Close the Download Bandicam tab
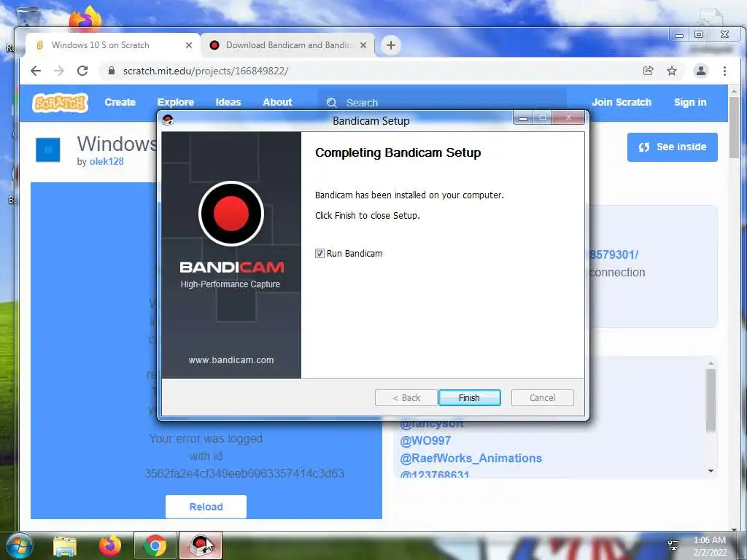The image size is (747, 560). [363, 45]
